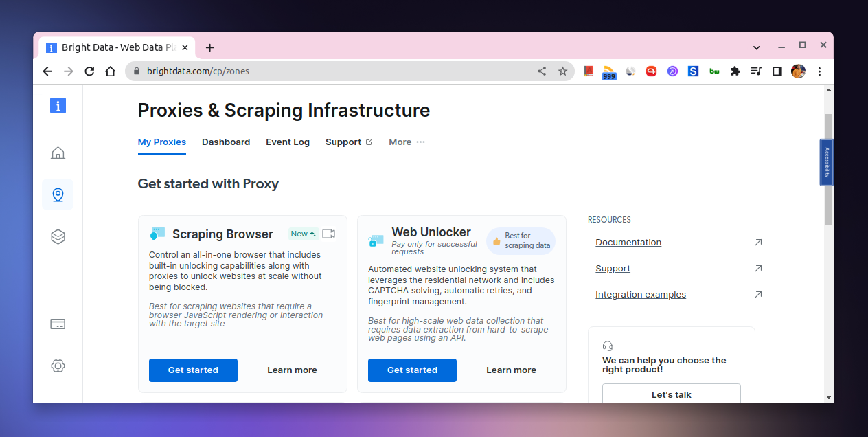The width and height of the screenshot is (868, 437).
Task: Click Learn more for Scraping Browser
Action: pyautogui.click(x=292, y=370)
